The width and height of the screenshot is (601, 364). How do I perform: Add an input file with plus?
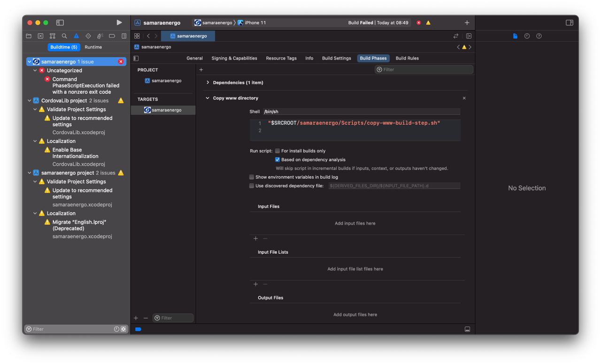pos(255,239)
